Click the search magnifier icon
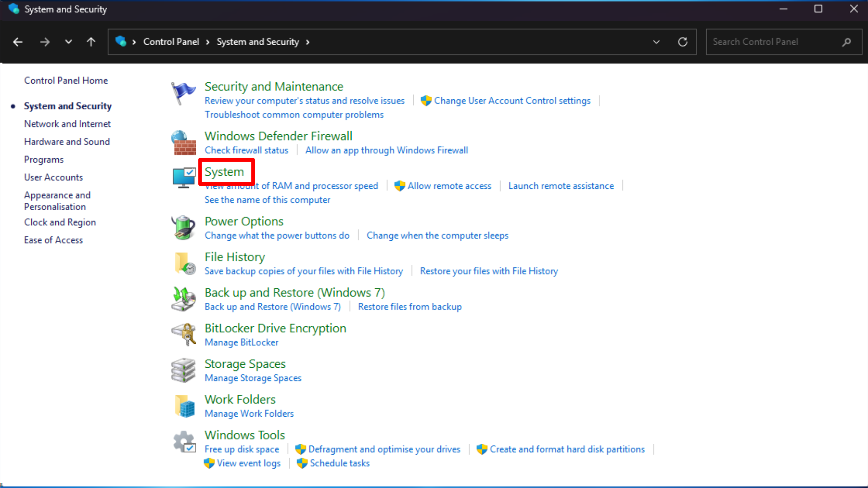This screenshot has height=488, width=868. 847,42
